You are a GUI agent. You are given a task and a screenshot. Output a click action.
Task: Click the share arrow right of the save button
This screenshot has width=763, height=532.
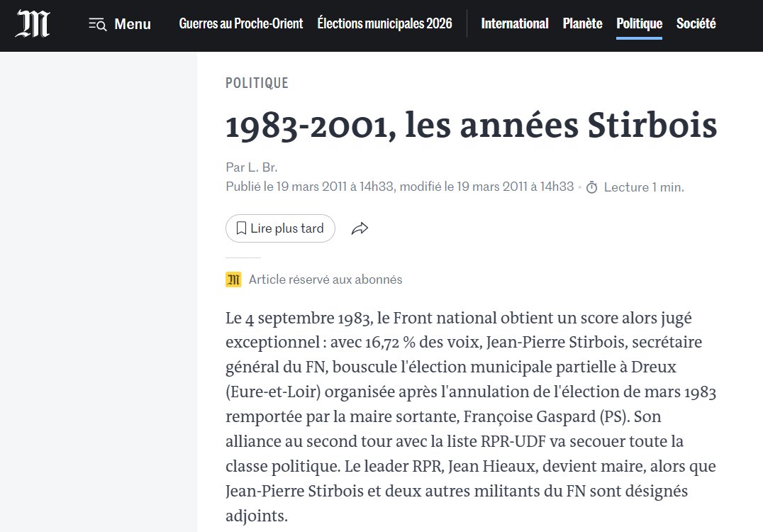pyautogui.click(x=360, y=228)
